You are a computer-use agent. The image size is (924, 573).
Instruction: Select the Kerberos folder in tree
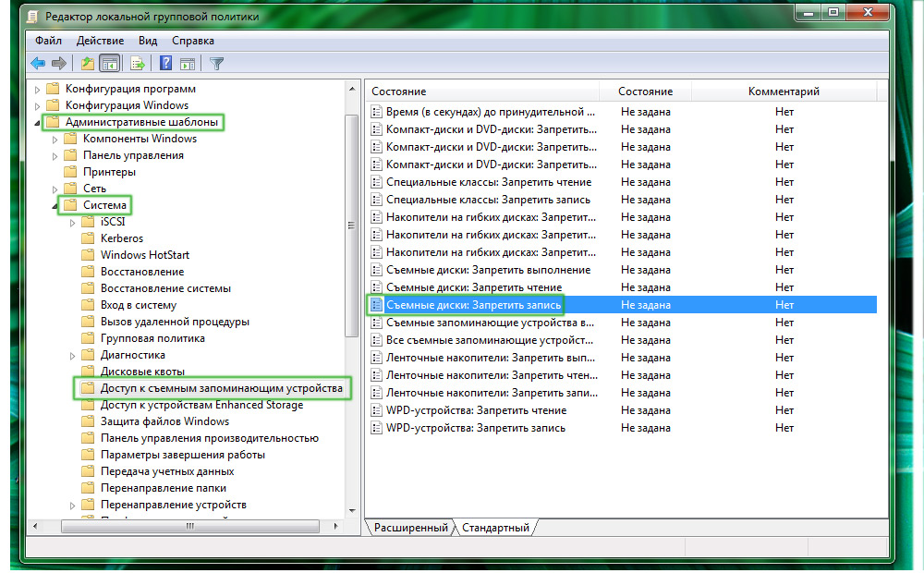(121, 238)
